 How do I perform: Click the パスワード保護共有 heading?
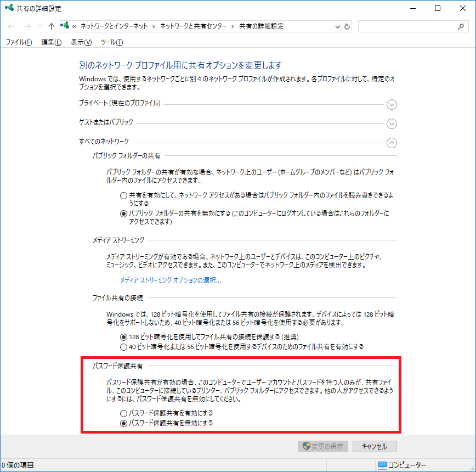(x=117, y=366)
